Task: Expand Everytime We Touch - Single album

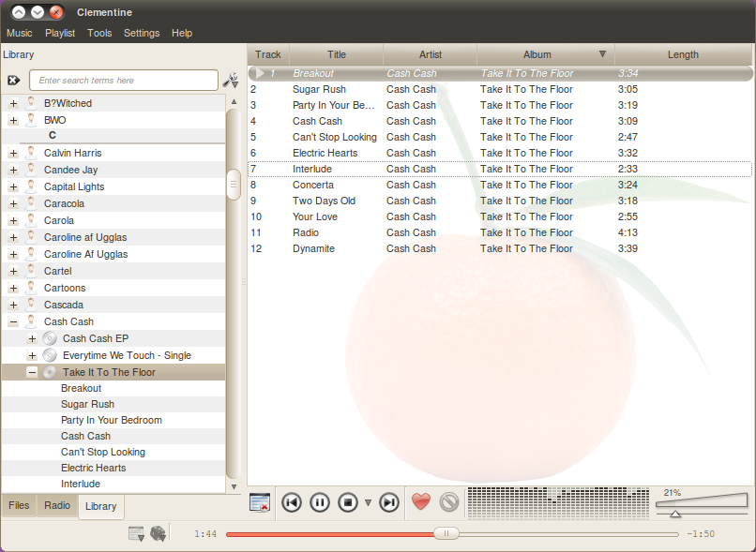Action: coord(32,355)
